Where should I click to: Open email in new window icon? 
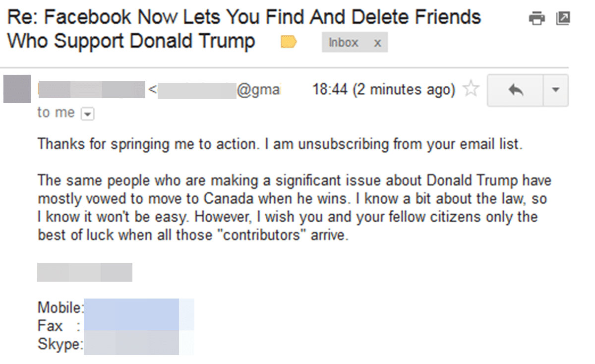tap(563, 19)
